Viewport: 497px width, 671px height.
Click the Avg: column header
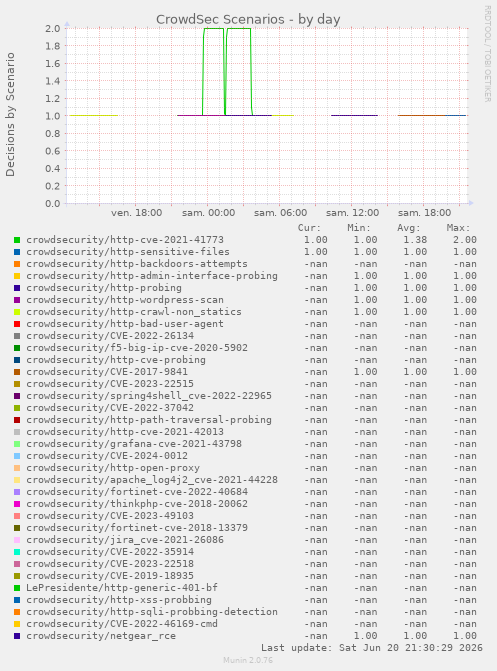click(x=408, y=228)
